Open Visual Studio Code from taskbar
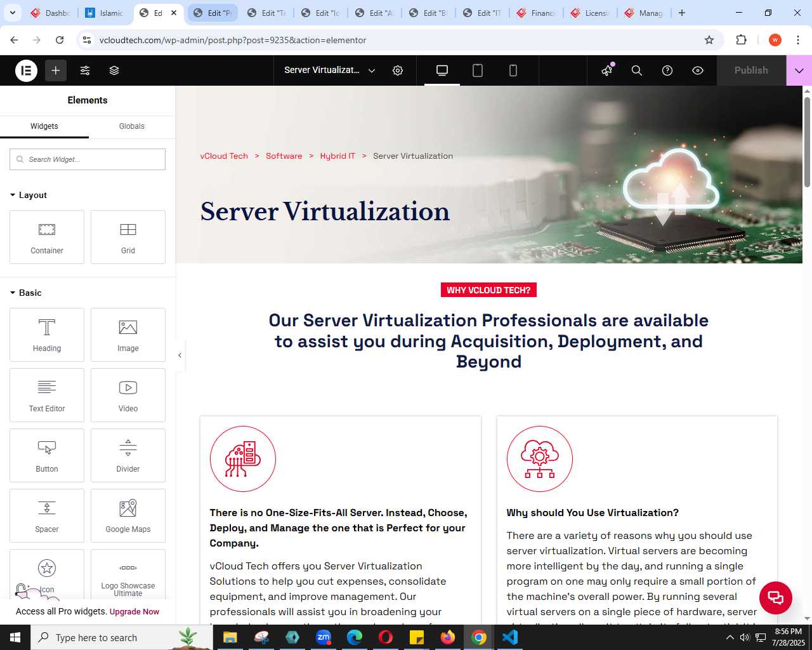The width and height of the screenshot is (812, 650). 510,637
